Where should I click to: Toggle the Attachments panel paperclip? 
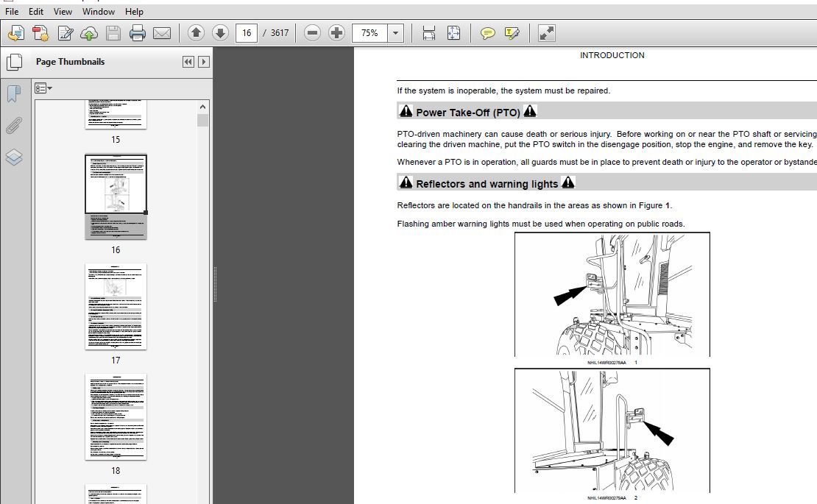click(14, 126)
